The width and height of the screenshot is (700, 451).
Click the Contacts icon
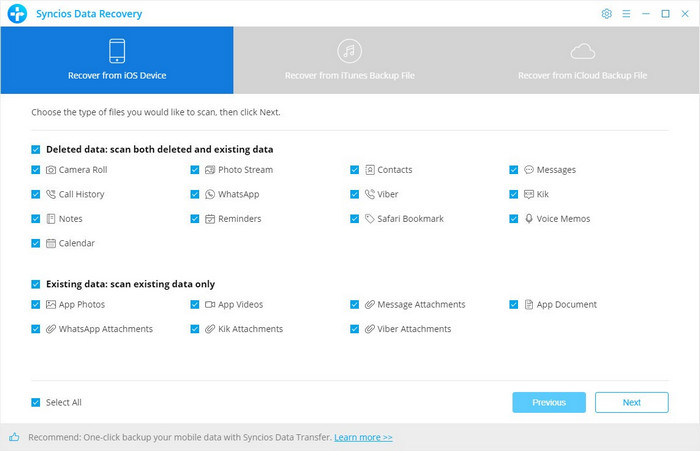click(370, 170)
